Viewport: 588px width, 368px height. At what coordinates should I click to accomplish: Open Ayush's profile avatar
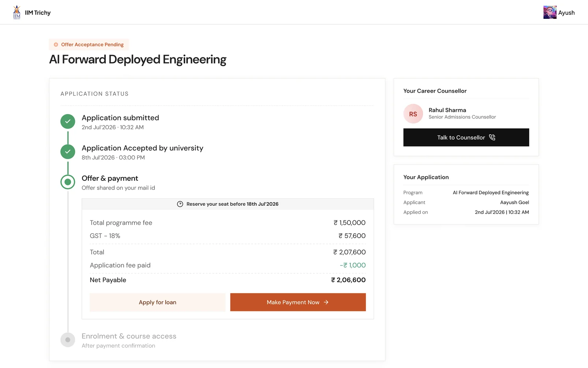tap(550, 13)
